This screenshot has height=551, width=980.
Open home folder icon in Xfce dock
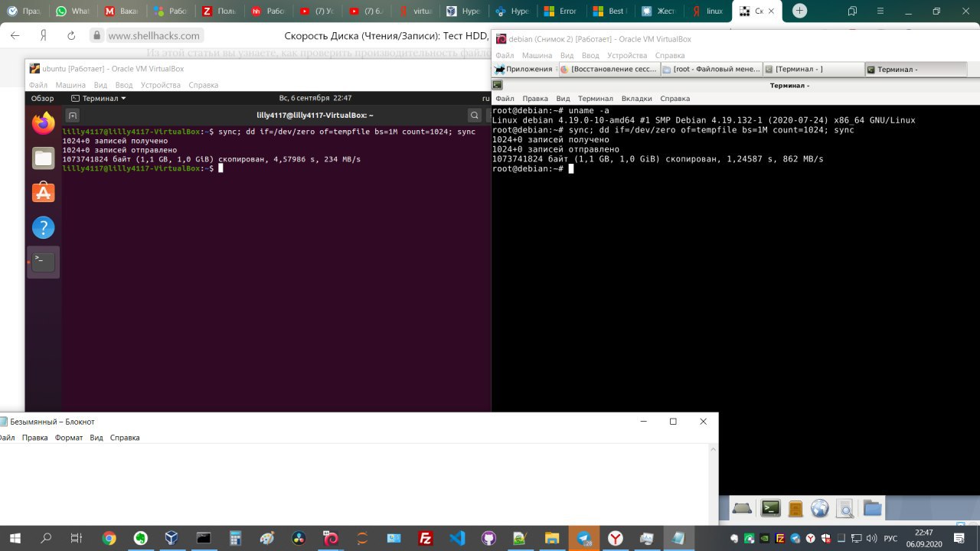click(872, 507)
